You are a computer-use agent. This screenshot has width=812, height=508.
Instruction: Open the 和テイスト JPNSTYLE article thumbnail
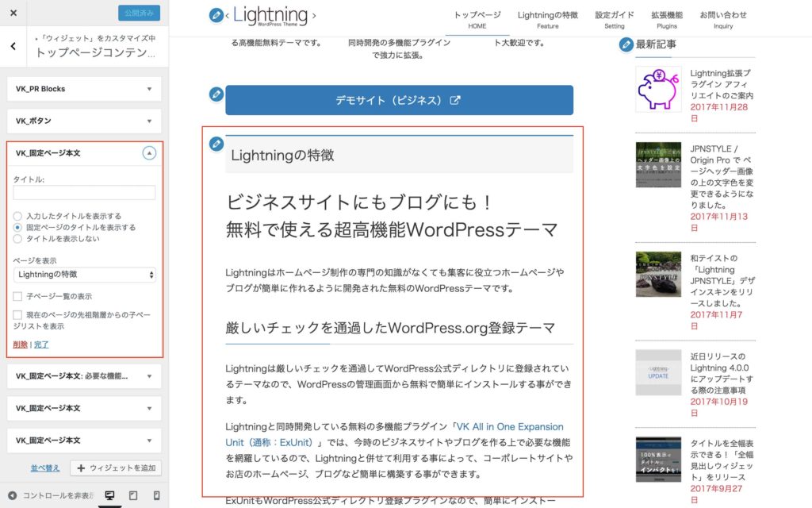coord(658,274)
